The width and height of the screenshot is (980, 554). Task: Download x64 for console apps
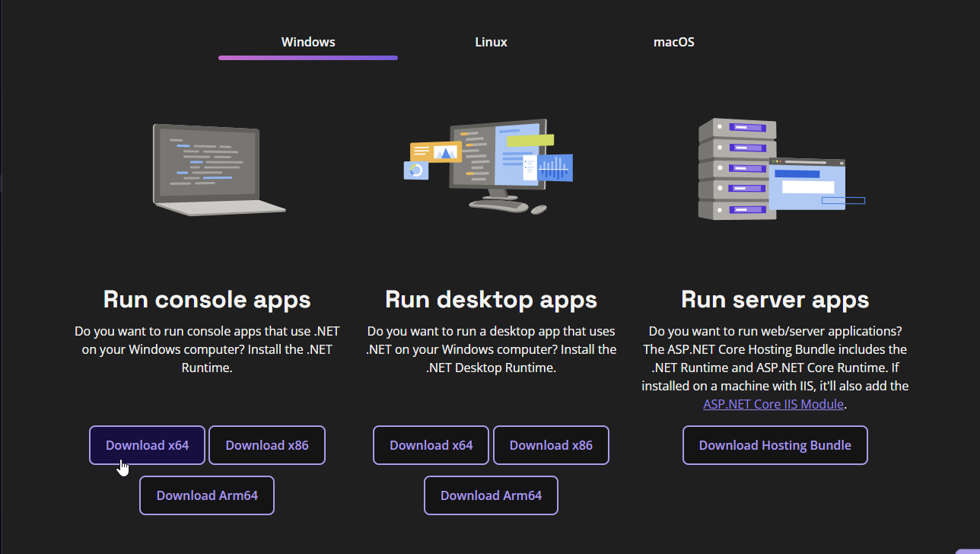coord(147,445)
